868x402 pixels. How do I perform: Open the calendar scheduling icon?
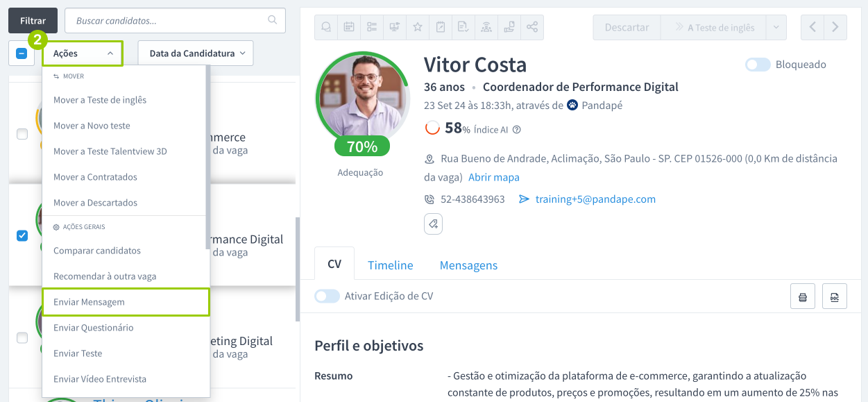pos(349,27)
